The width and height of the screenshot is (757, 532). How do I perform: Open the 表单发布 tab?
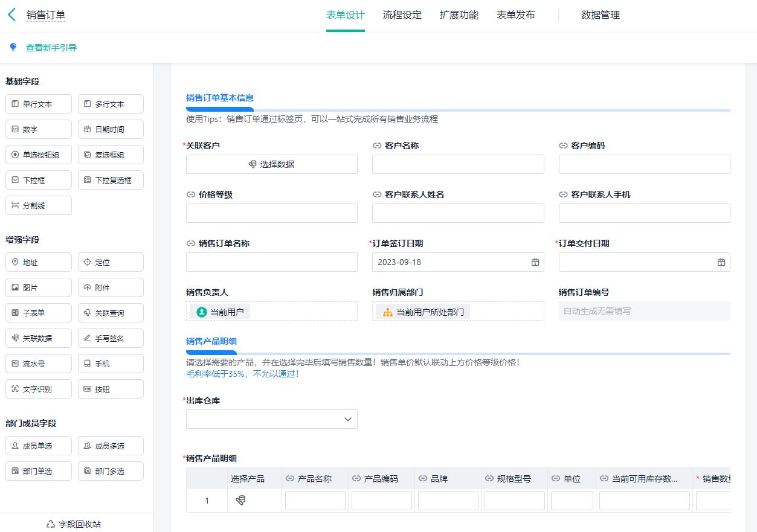click(x=516, y=15)
